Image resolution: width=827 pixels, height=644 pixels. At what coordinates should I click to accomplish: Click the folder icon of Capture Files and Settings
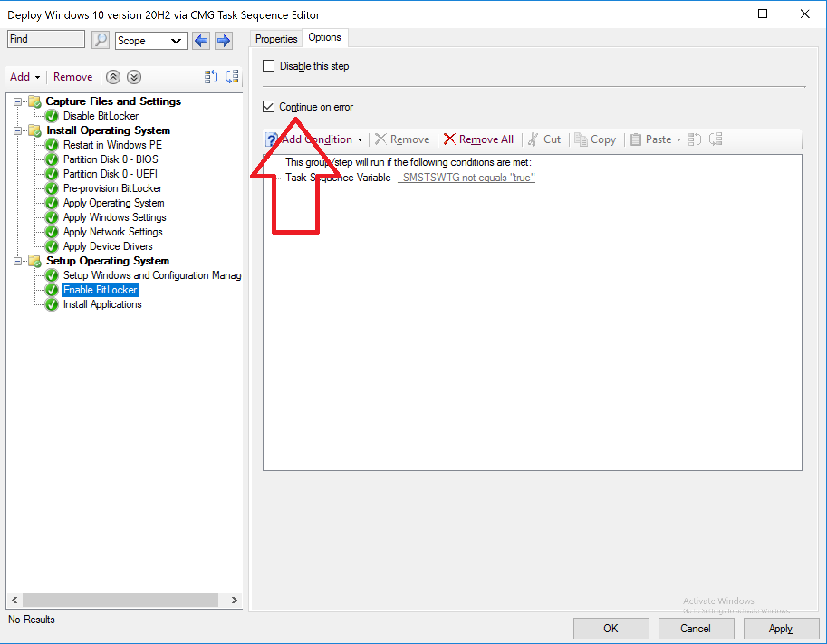click(34, 101)
